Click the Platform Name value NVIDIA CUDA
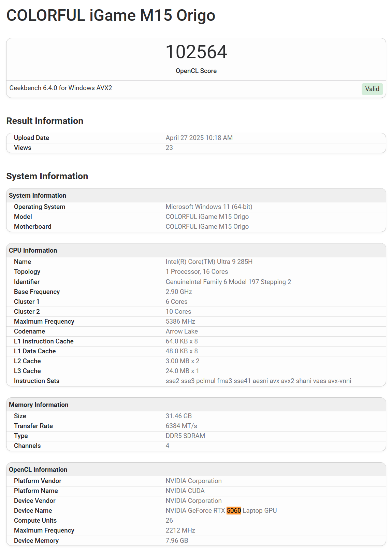 tap(185, 491)
